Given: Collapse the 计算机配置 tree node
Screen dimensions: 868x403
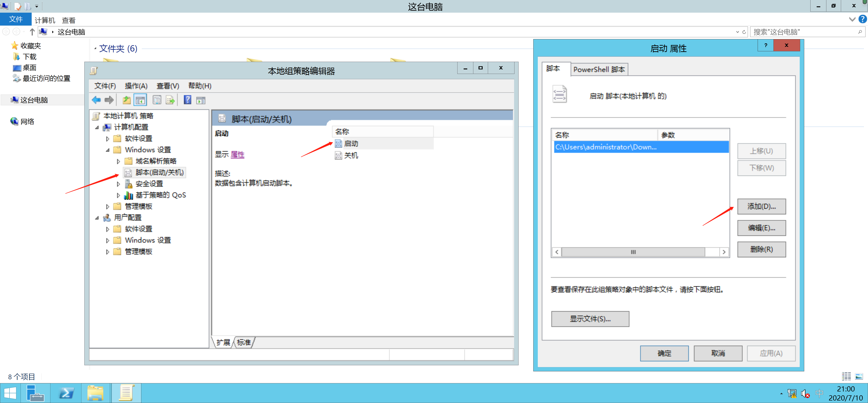Looking at the screenshot, I should (97, 127).
